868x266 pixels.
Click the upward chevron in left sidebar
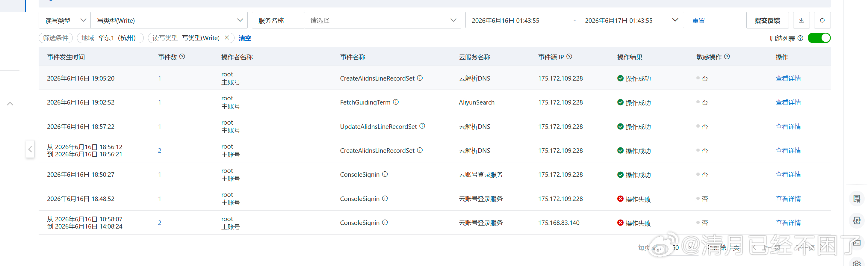(10, 104)
